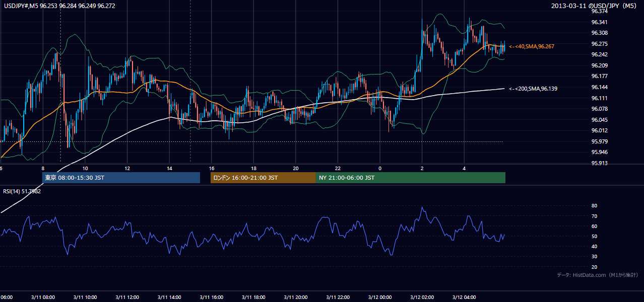This screenshot has height=302, width=644.
Task: Click the RSI scale value 60
Action: click(x=594, y=226)
